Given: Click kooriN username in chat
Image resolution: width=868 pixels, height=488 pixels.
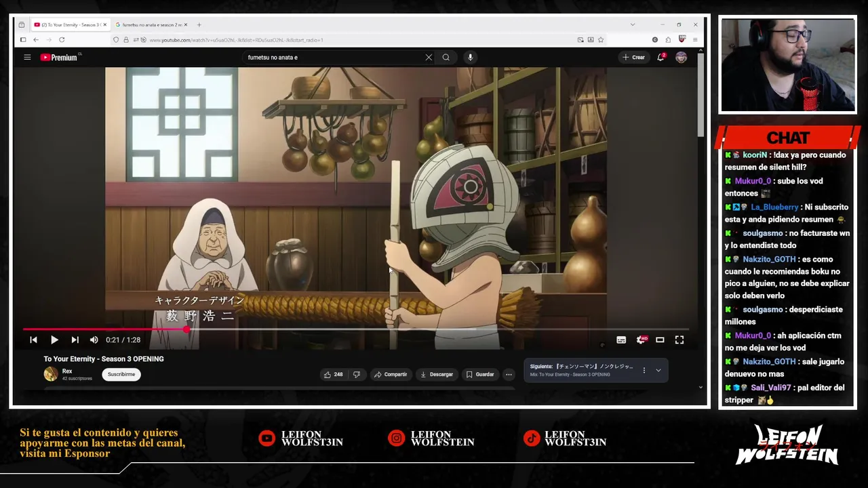Looking at the screenshot, I should point(755,155).
